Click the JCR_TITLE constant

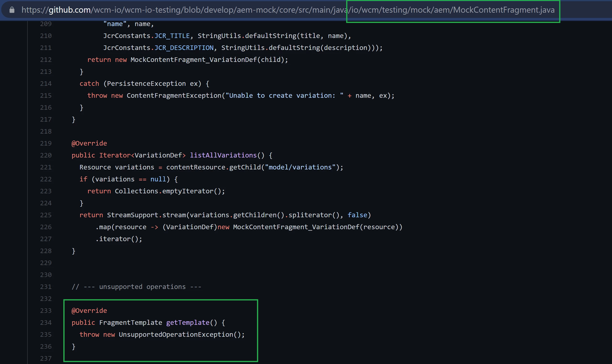tap(172, 36)
